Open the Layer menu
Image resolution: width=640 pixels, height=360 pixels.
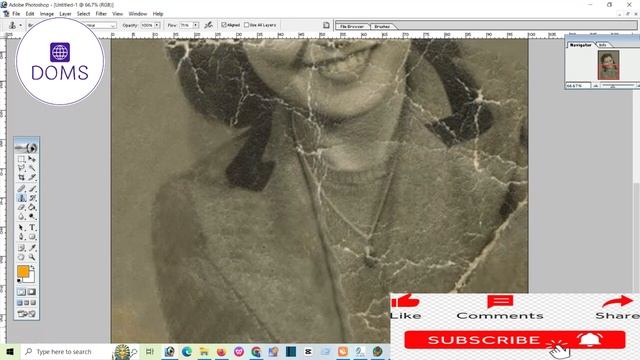[x=65, y=14]
